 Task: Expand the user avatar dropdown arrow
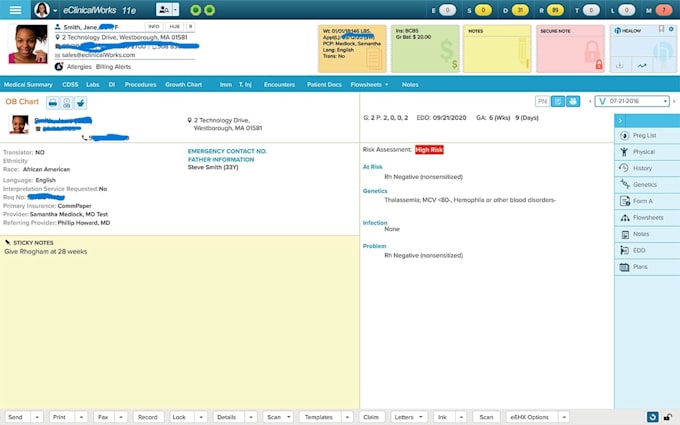[55, 10]
